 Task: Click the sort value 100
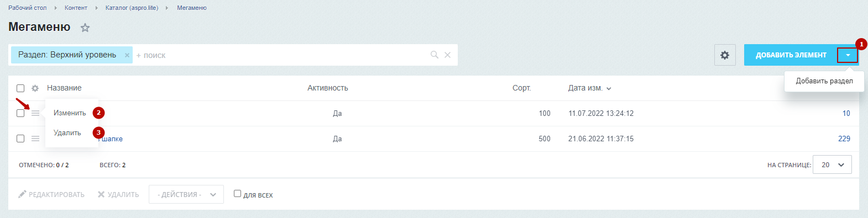(x=545, y=113)
